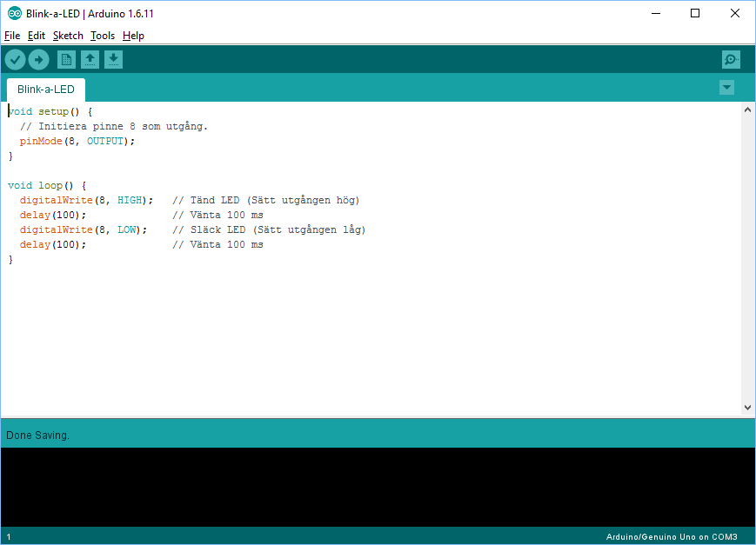
Task: Open the Serial Monitor magnifier icon
Action: pyautogui.click(x=731, y=60)
